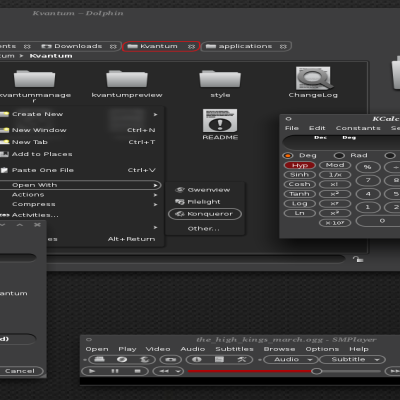Open the rewind dropdown arrow in SMPlayer
400x400 pixels.
pyautogui.click(x=178, y=371)
